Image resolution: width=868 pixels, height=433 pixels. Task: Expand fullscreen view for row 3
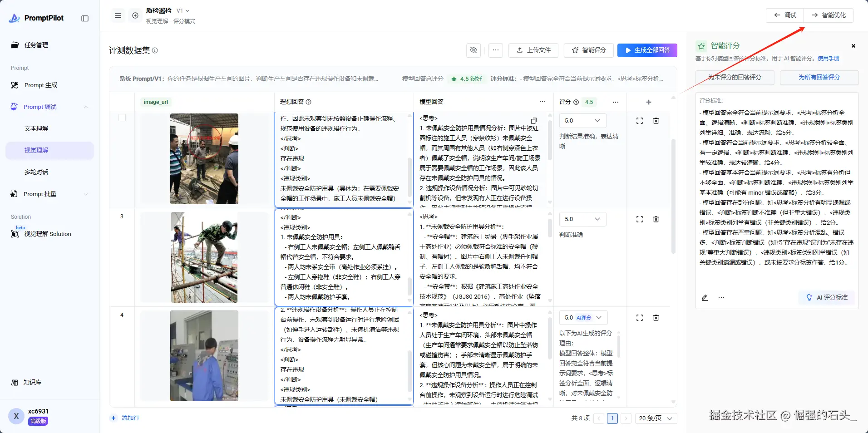coord(640,219)
